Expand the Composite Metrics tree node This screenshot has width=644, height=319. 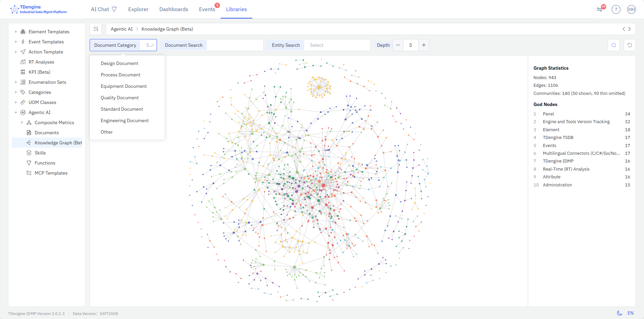pyautogui.click(x=22, y=122)
